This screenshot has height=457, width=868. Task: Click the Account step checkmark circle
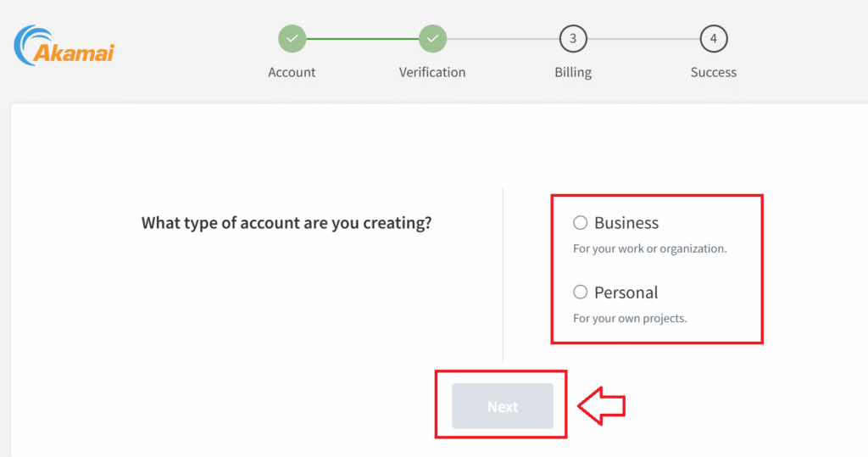(292, 39)
